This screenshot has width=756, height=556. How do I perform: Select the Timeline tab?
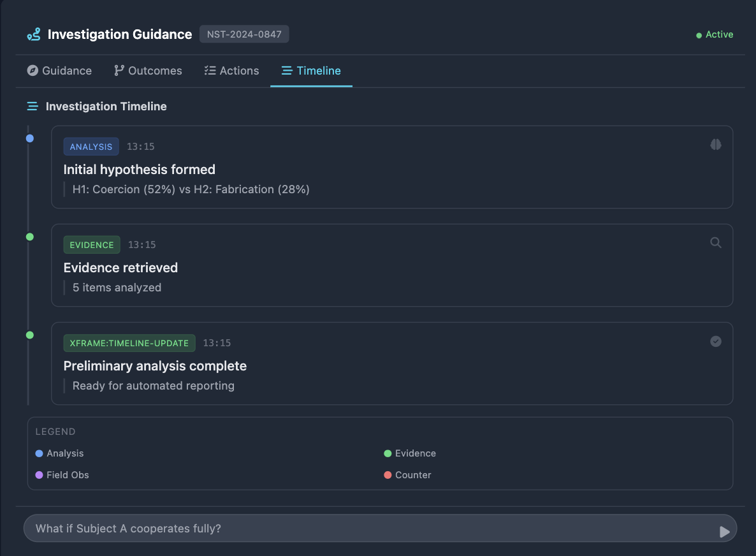coord(311,70)
